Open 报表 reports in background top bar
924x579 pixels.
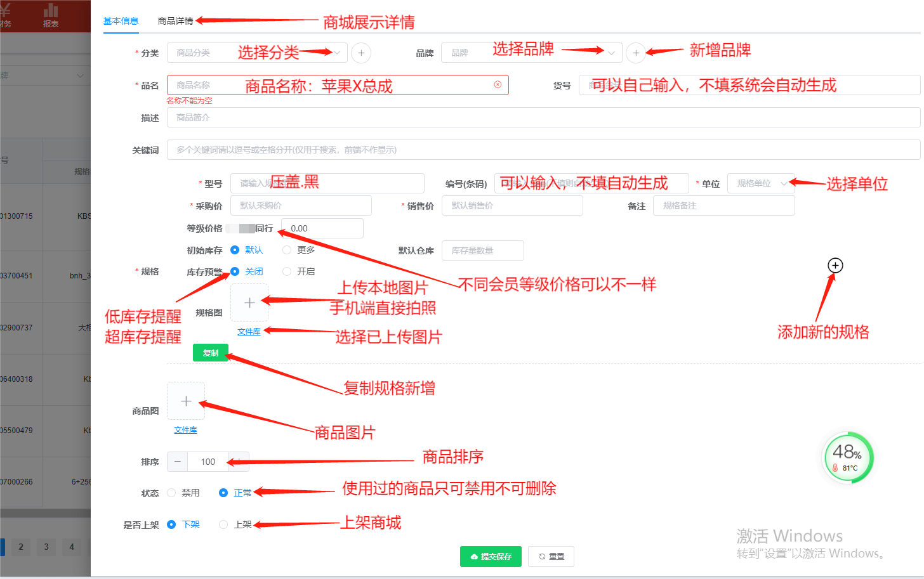pos(51,16)
